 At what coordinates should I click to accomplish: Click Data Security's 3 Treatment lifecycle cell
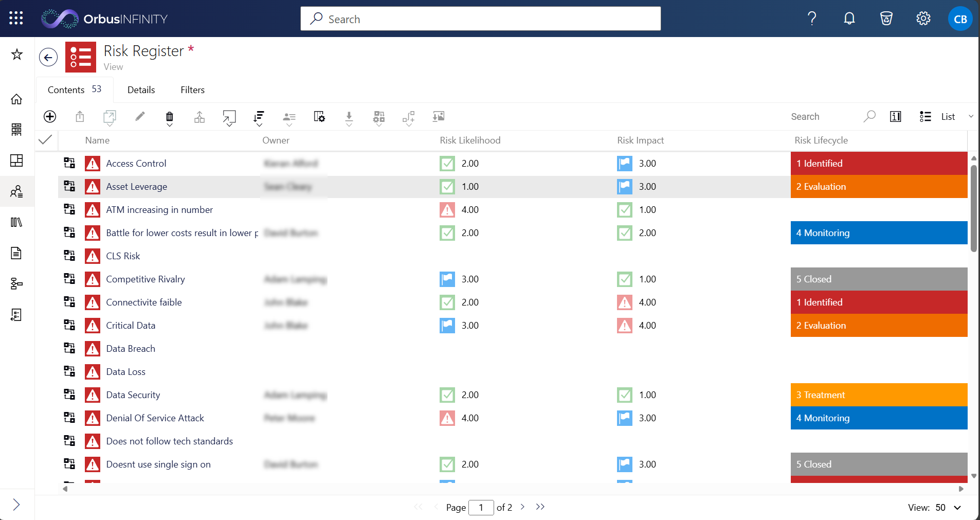tap(879, 395)
